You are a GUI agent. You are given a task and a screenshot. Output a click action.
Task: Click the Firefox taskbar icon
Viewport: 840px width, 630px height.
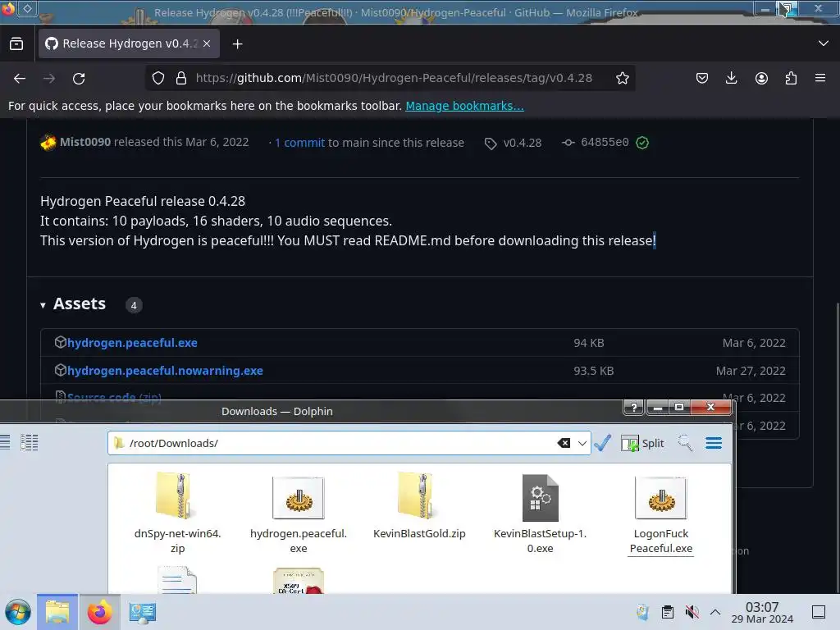99,612
